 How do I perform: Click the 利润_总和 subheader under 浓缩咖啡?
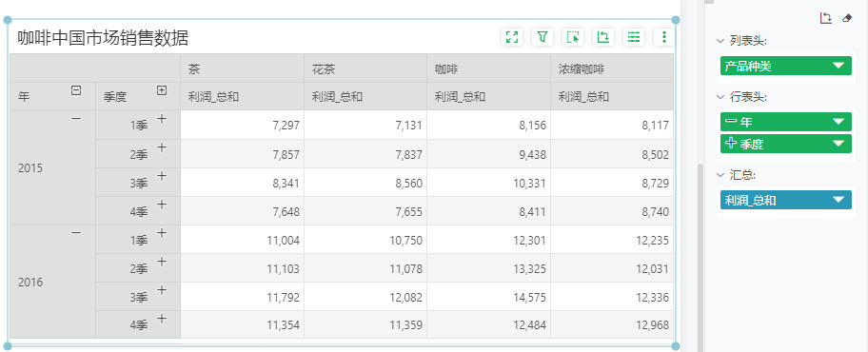(612, 96)
